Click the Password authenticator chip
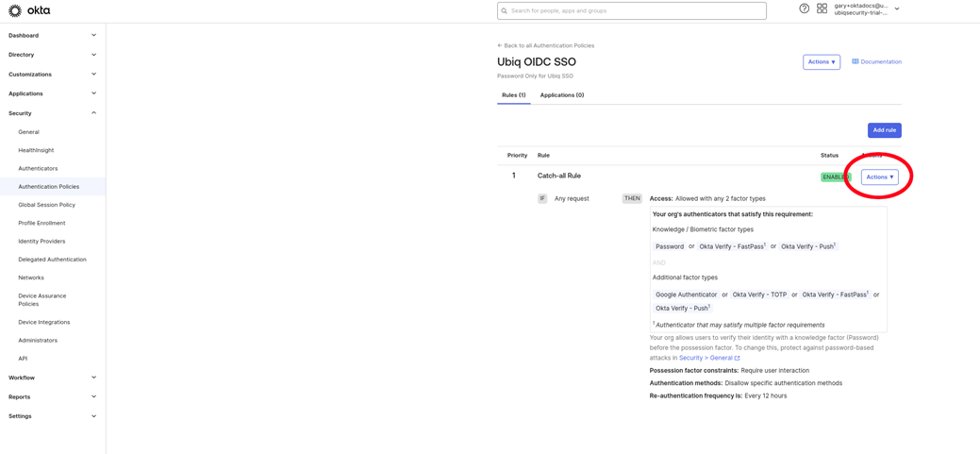Image resolution: width=980 pixels, height=454 pixels. click(x=670, y=246)
